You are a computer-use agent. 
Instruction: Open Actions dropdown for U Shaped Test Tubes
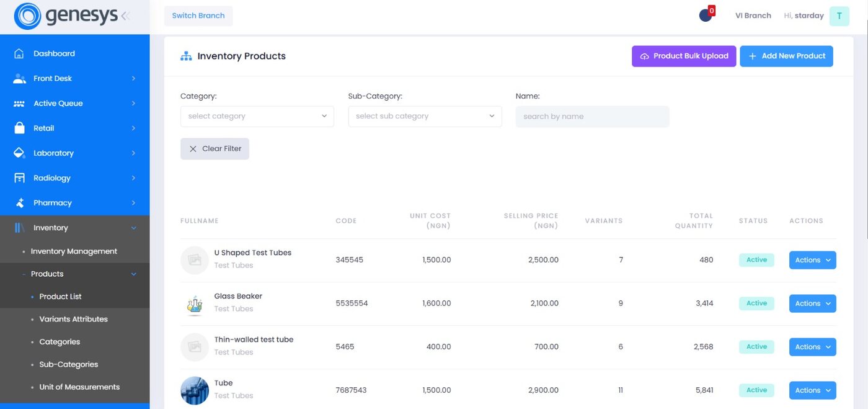pos(812,260)
